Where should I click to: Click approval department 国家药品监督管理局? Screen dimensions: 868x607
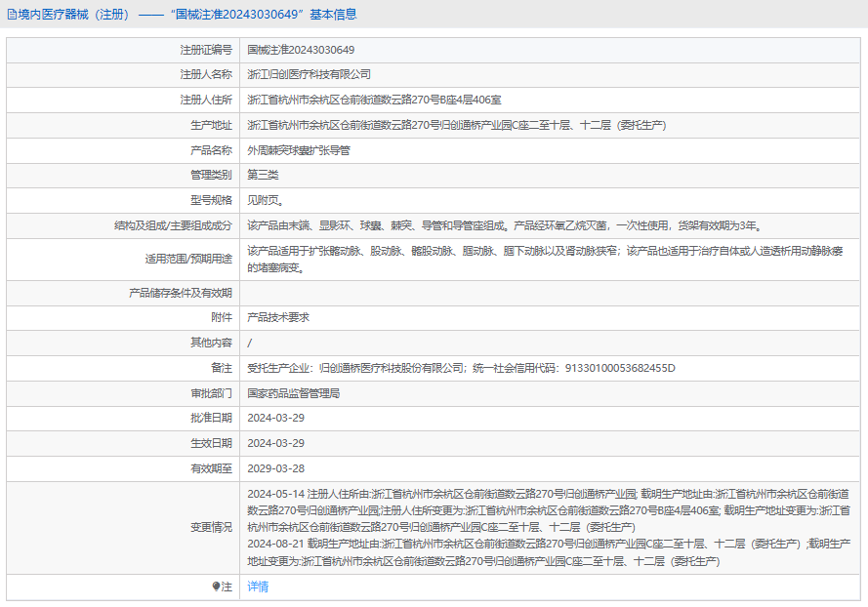(293, 393)
